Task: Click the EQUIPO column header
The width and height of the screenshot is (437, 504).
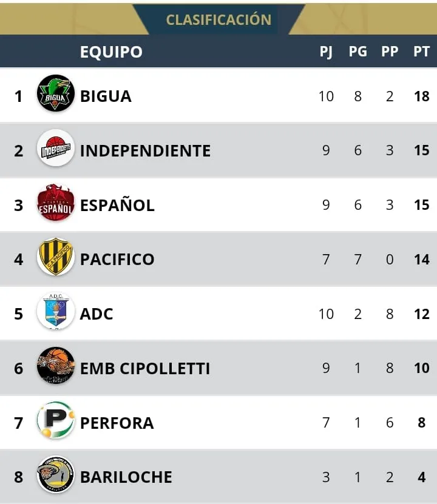Action: [x=111, y=52]
